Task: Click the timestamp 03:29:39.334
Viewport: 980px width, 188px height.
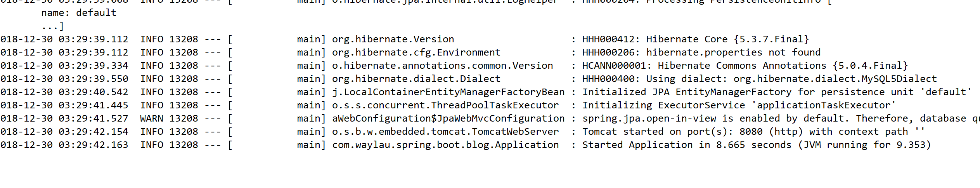Action: point(93,66)
